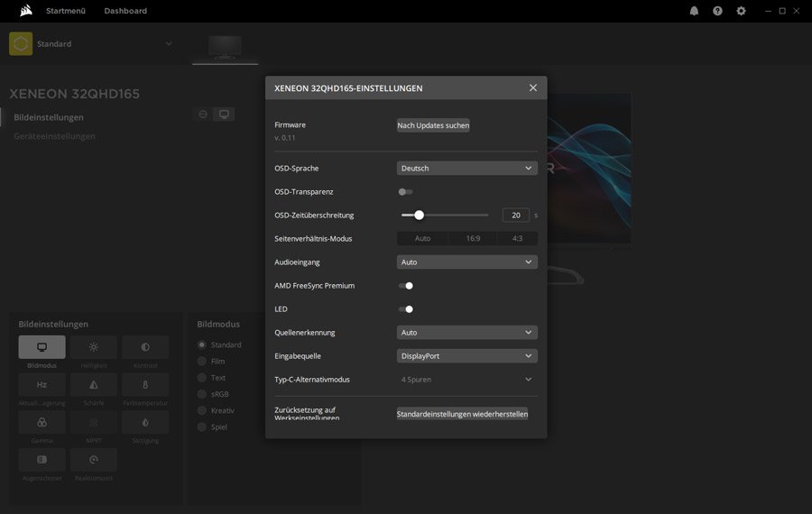Open the Typ-C-Alternativmodus dropdown
Viewport: 812px width, 514px height.
point(467,380)
